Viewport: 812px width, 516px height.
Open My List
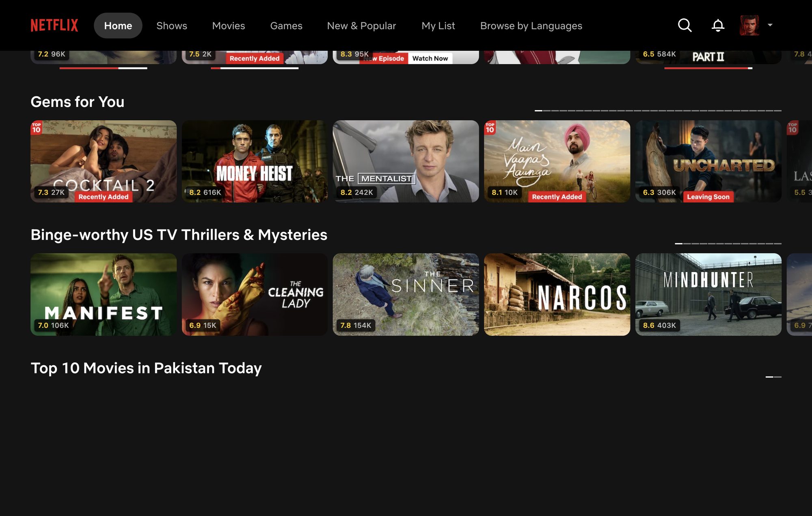(x=438, y=26)
